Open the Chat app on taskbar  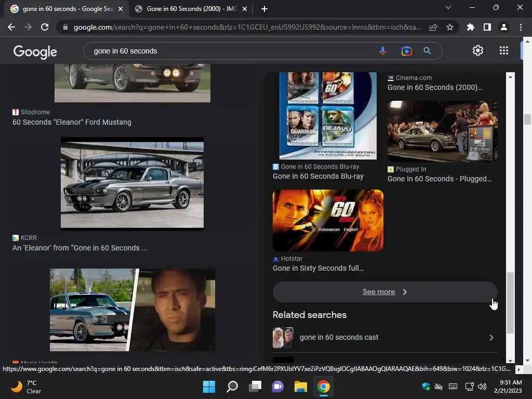(x=277, y=387)
